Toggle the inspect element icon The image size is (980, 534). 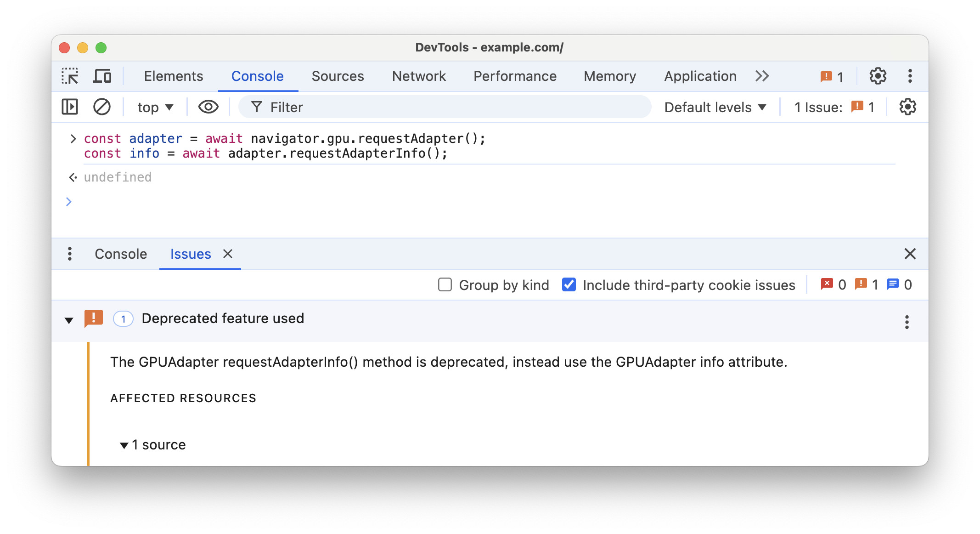point(70,75)
